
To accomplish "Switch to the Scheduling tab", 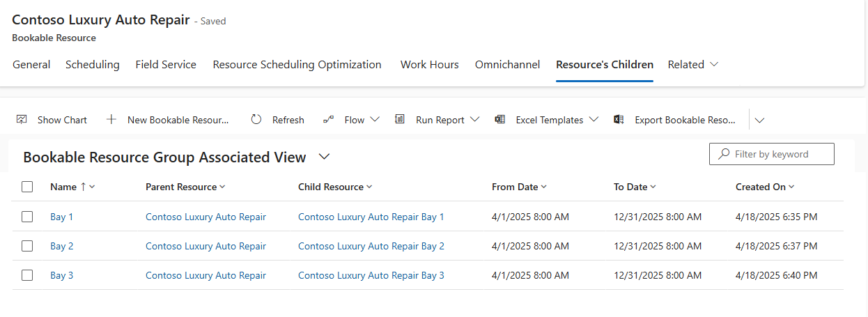I will [x=92, y=65].
